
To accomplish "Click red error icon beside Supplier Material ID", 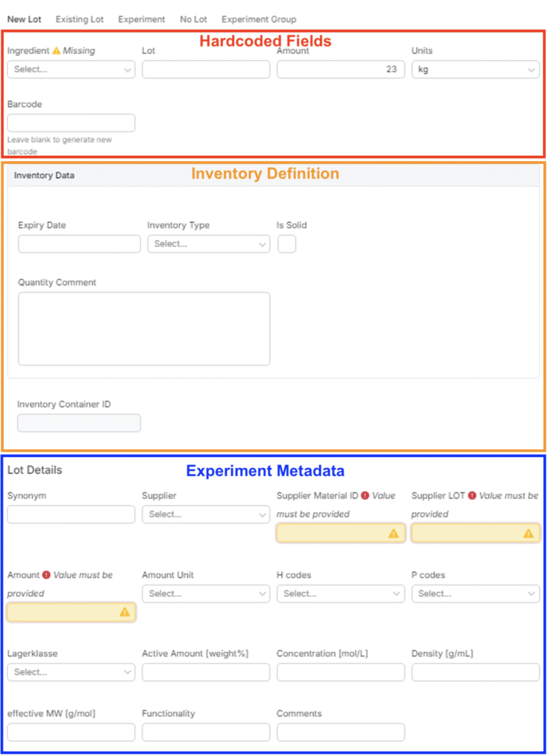I will click(x=365, y=496).
